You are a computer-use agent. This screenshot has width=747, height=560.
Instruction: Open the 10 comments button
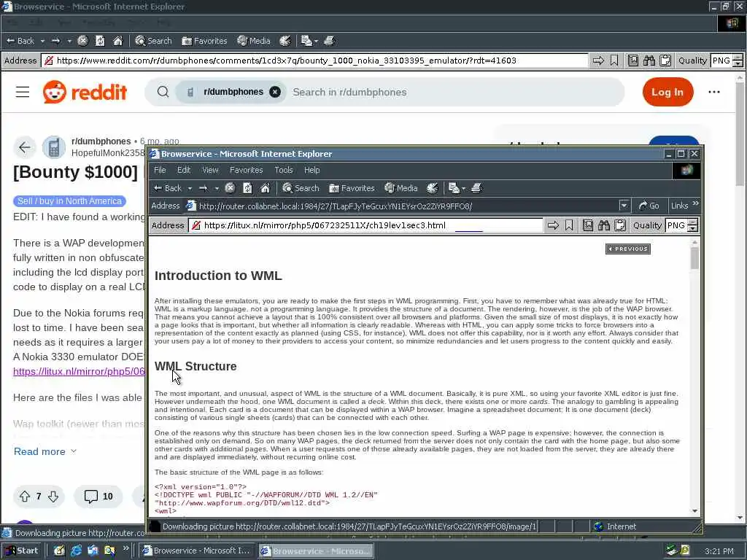click(x=98, y=497)
